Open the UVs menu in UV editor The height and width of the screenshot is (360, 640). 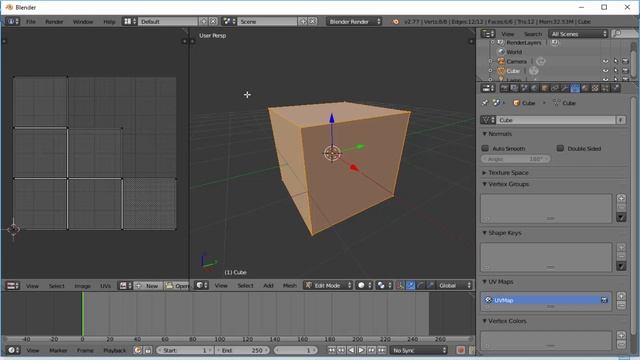[x=105, y=286]
